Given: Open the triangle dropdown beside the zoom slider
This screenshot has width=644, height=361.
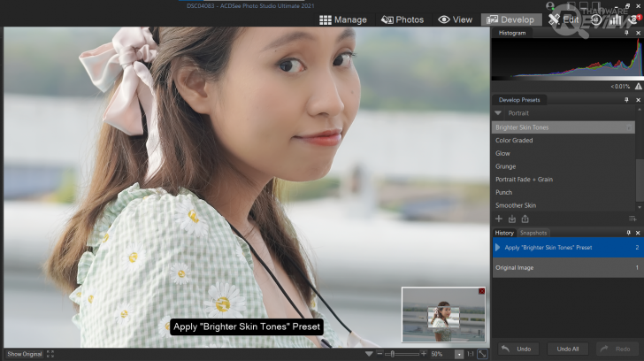Looking at the screenshot, I should [x=369, y=354].
